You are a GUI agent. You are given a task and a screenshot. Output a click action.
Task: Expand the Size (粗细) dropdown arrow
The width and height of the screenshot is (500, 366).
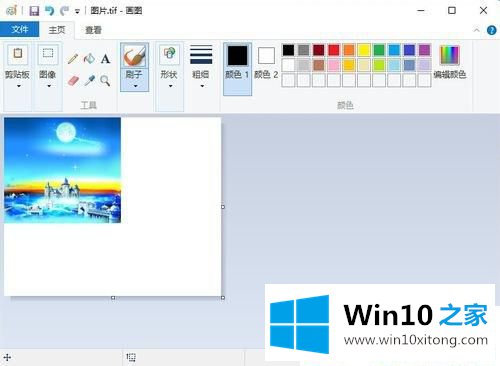(x=202, y=86)
